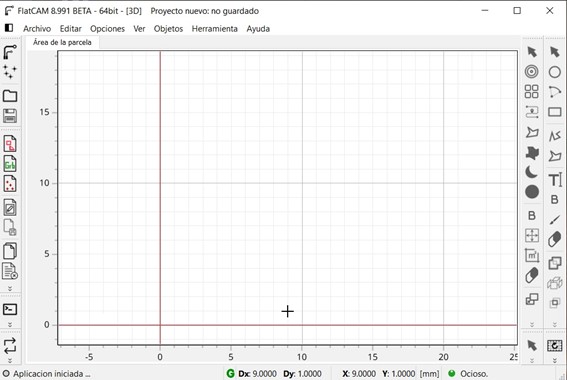Switch to Área de la parcela tab
The image size is (567, 380).
pos(62,42)
